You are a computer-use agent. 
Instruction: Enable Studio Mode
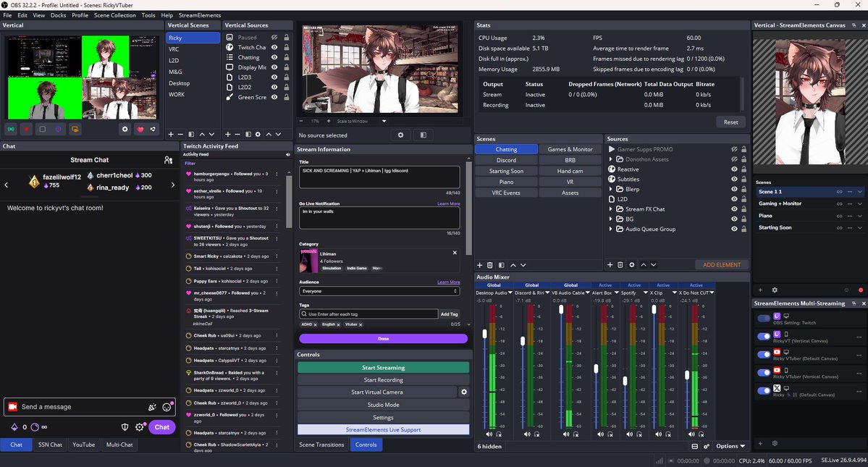[383, 405]
